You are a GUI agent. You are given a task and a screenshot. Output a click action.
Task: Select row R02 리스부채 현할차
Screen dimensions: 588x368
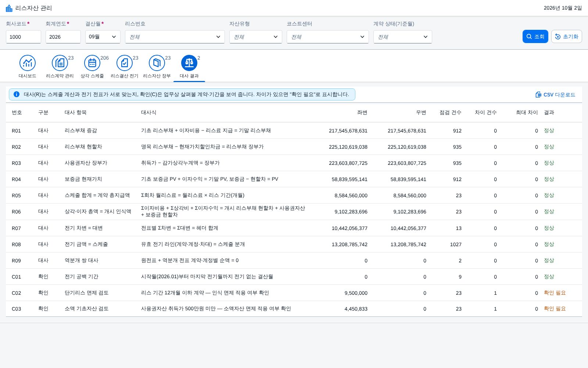[294, 147]
